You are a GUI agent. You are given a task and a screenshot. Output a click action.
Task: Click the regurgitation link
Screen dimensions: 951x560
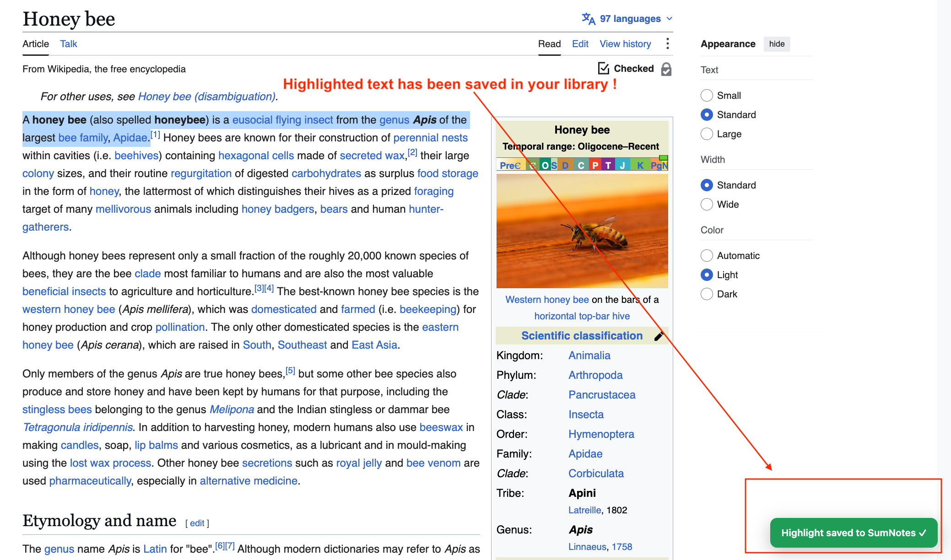coord(201,173)
